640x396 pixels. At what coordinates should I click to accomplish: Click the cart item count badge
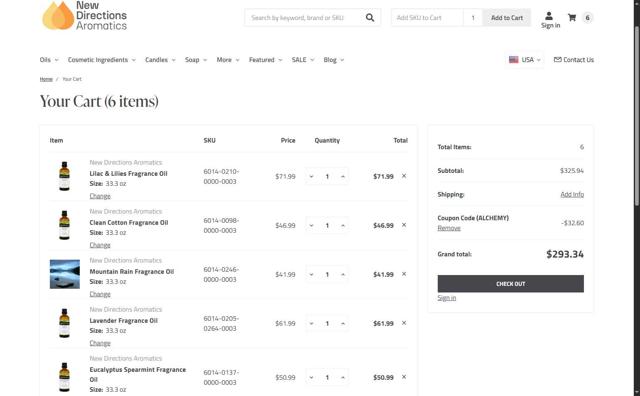tap(587, 18)
